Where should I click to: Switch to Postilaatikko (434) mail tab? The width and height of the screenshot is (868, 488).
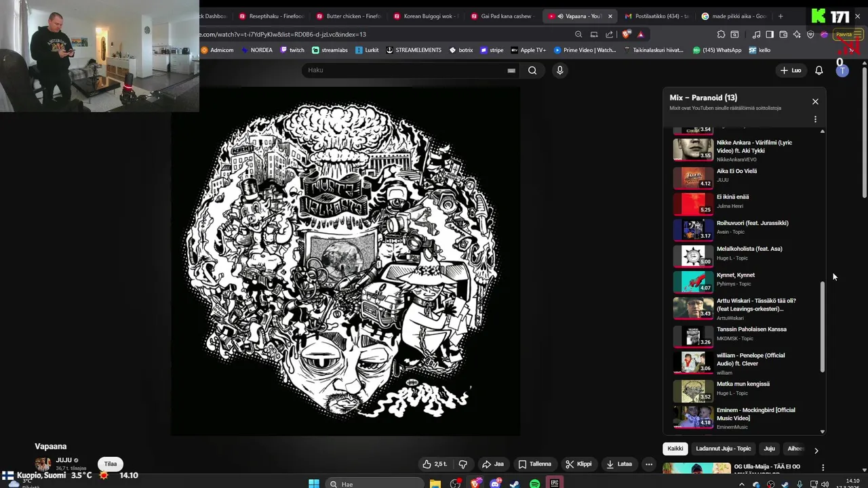click(656, 16)
